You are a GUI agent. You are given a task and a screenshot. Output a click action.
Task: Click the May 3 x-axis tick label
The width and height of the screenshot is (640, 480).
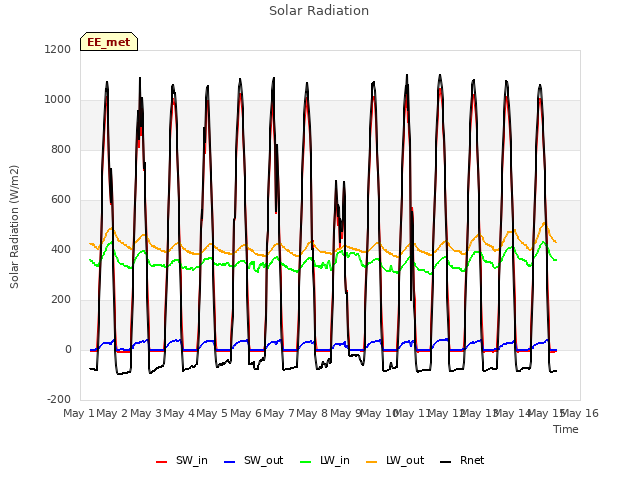(x=146, y=414)
